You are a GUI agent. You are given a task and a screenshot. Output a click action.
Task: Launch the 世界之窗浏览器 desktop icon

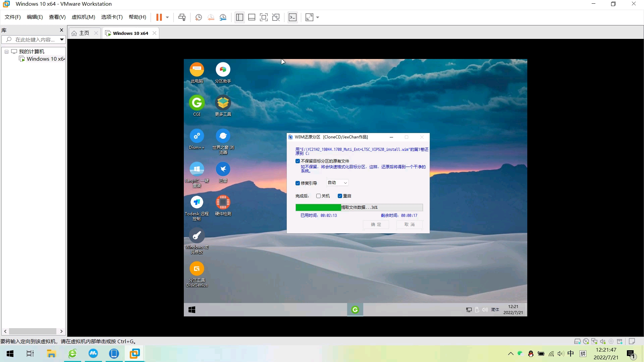[223, 141]
